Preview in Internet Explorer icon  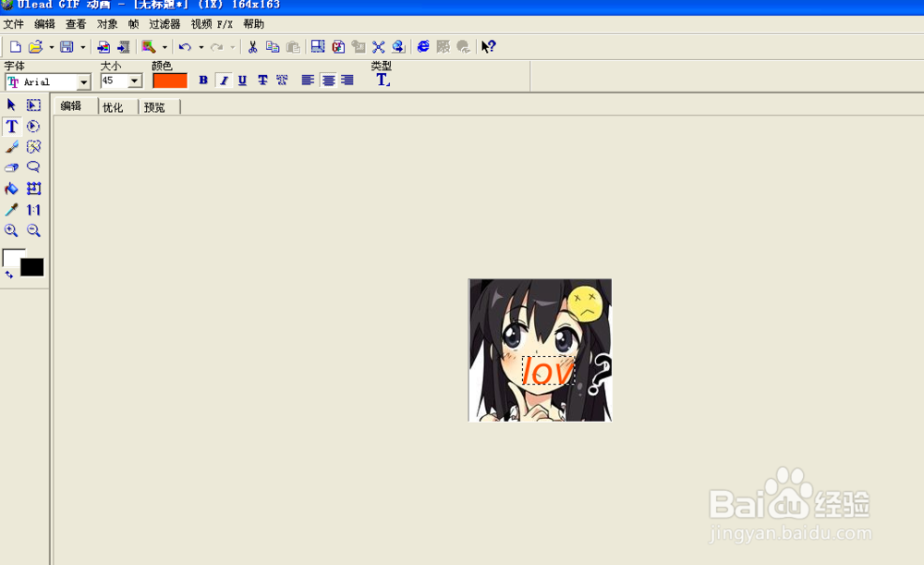point(423,46)
